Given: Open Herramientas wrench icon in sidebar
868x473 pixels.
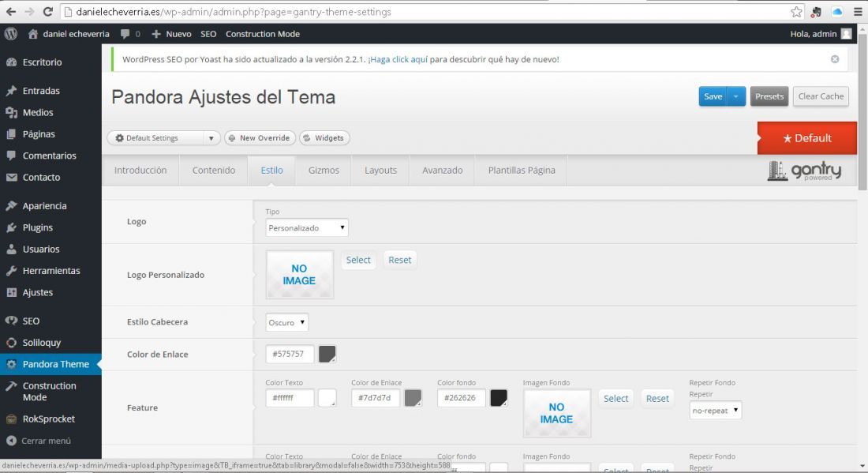Looking at the screenshot, I should 11,271.
